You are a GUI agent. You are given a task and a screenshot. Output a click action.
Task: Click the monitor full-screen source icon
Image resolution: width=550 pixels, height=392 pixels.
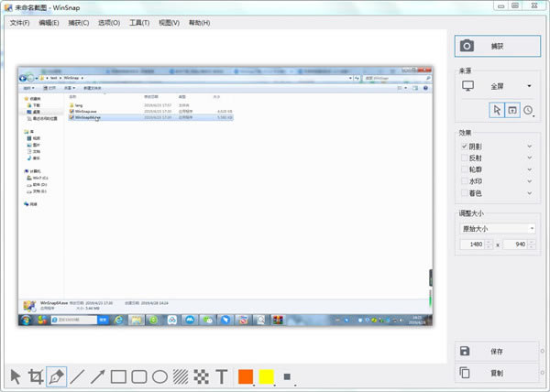[x=467, y=86]
